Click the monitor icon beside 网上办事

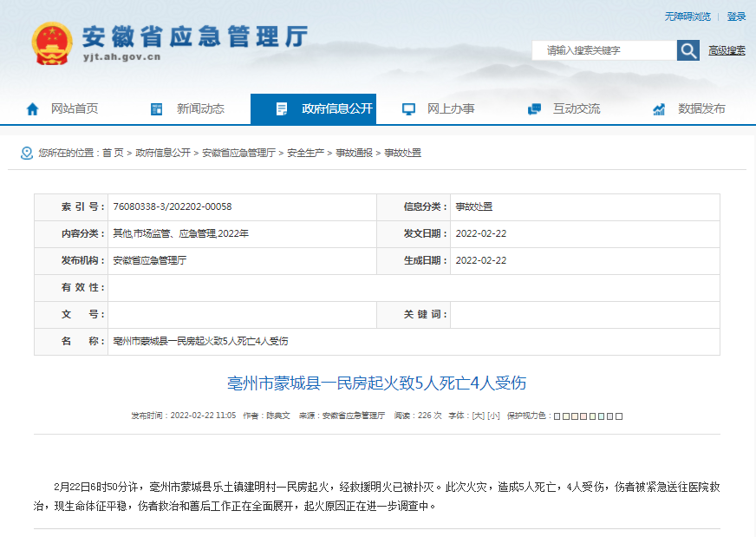point(408,109)
